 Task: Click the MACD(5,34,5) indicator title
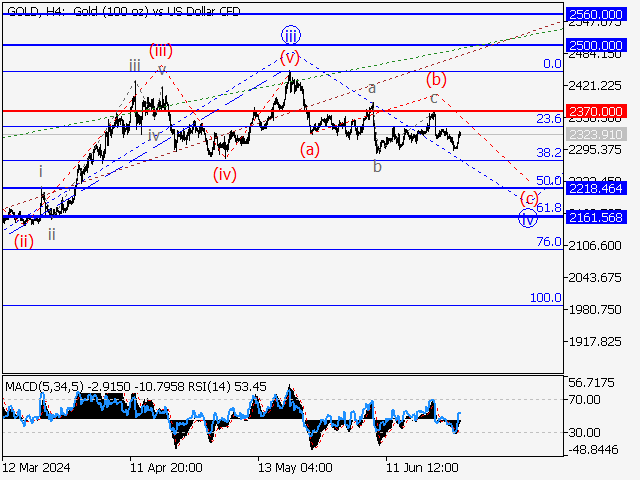40,385
